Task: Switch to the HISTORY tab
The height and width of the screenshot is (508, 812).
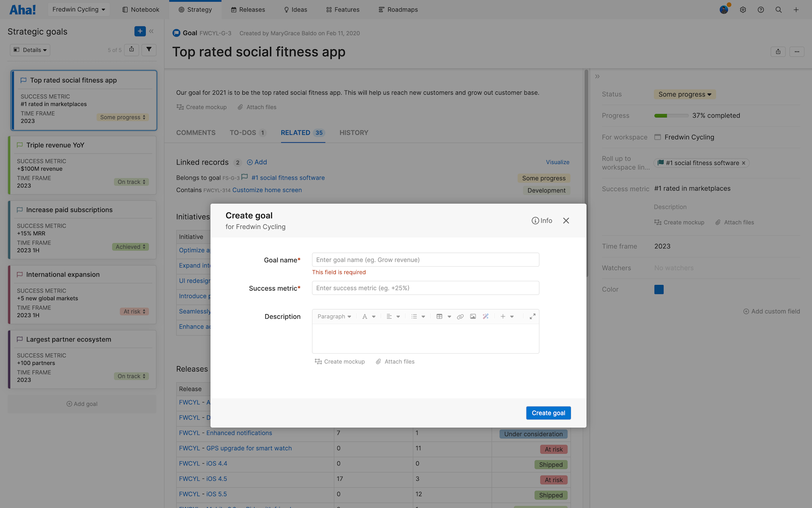Action: click(354, 133)
